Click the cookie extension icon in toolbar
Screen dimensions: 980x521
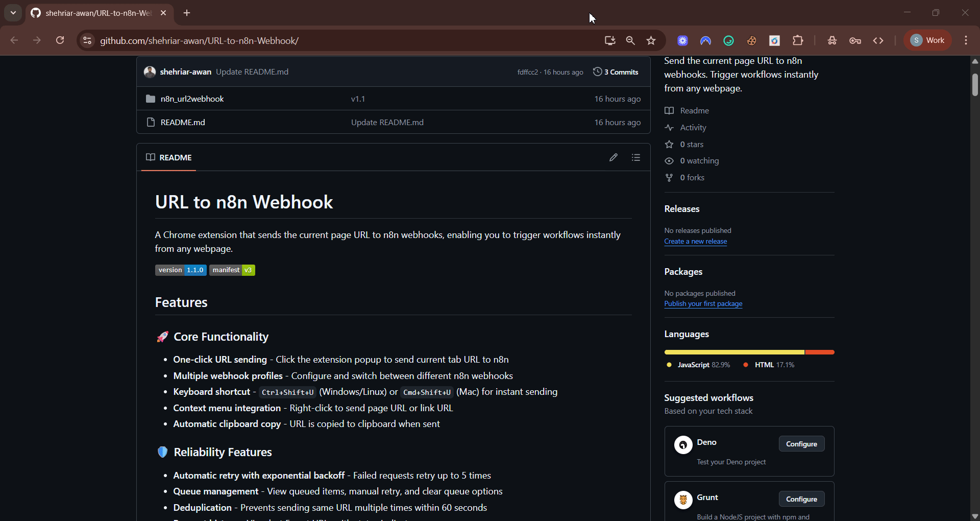pyautogui.click(x=751, y=41)
